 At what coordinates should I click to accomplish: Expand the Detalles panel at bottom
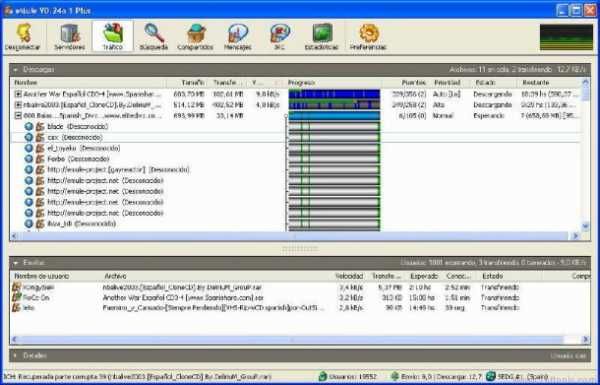[x=16, y=356]
